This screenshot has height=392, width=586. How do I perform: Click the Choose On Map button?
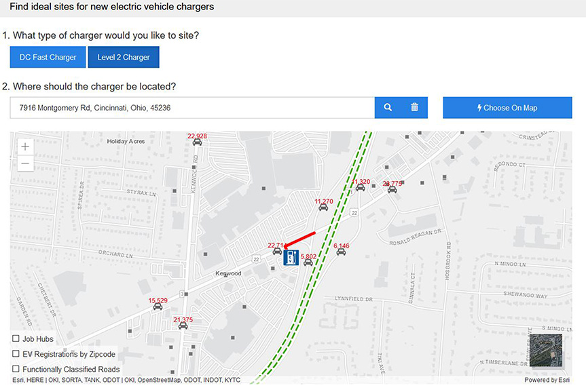[x=507, y=107]
